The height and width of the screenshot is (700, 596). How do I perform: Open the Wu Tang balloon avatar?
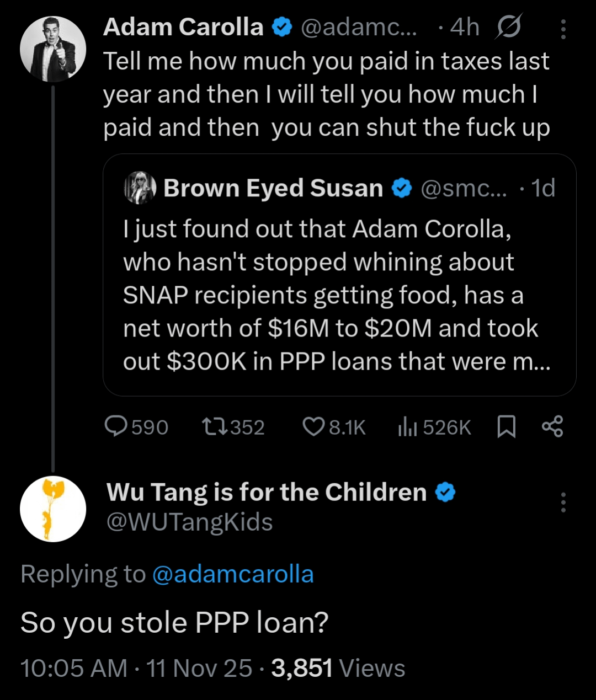point(53,509)
